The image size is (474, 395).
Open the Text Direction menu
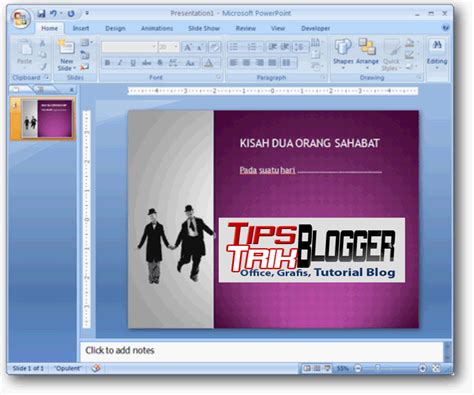316,42
